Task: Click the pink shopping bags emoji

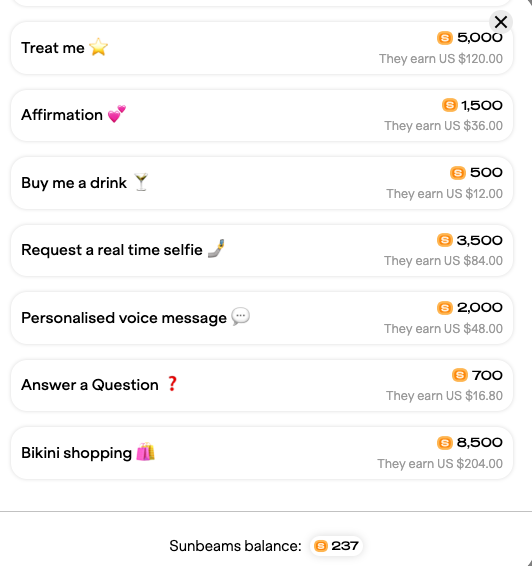Action: click(145, 452)
